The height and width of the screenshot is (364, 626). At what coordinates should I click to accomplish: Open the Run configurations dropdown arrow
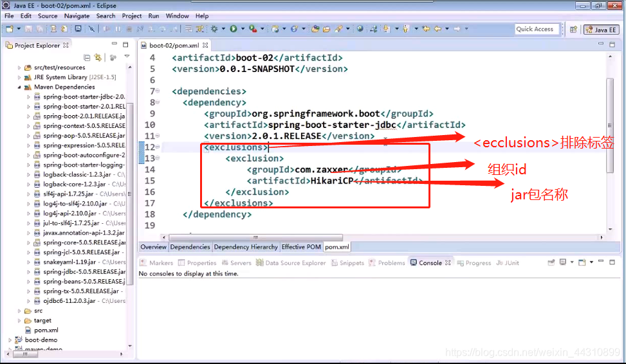[x=243, y=29]
